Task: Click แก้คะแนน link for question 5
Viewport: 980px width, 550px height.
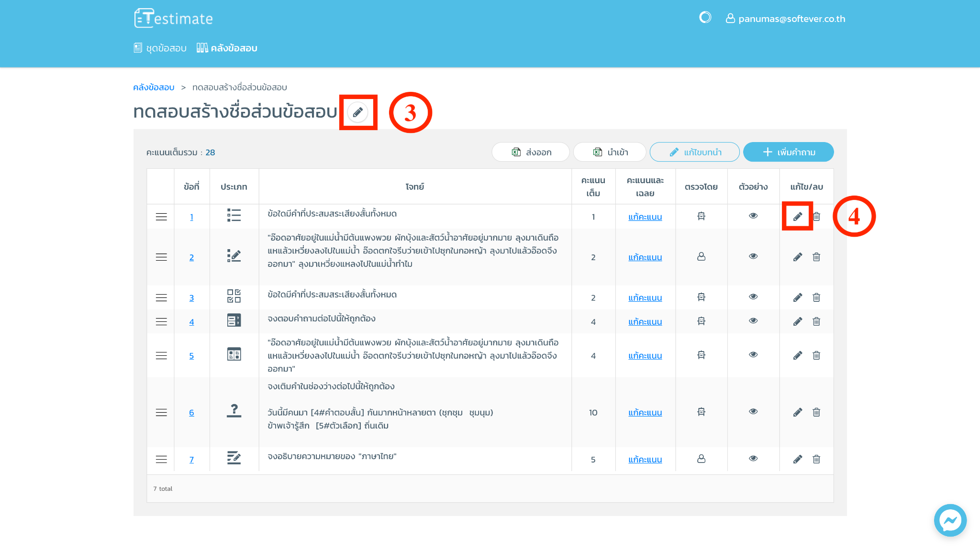Action: (x=645, y=356)
